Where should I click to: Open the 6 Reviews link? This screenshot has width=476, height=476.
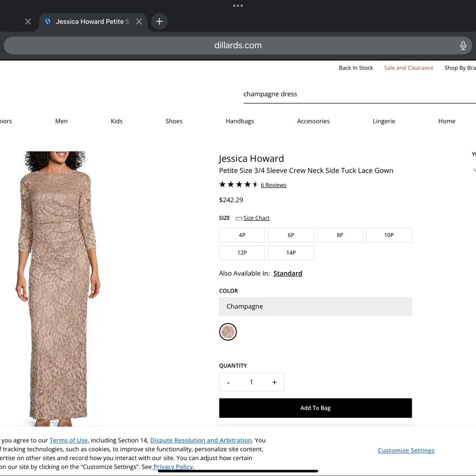274,185
